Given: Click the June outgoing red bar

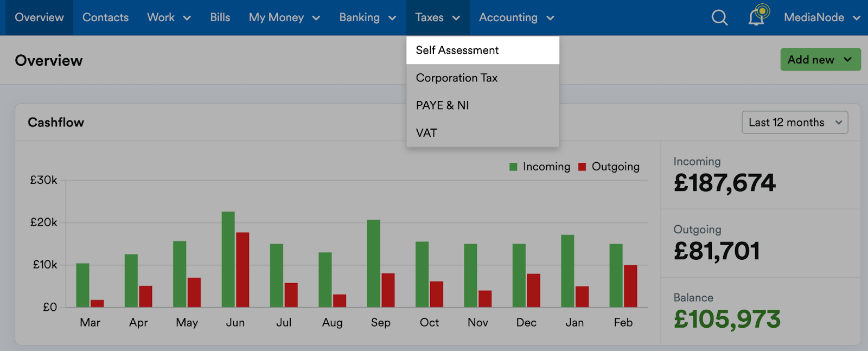Looking at the screenshot, I should pos(242,270).
